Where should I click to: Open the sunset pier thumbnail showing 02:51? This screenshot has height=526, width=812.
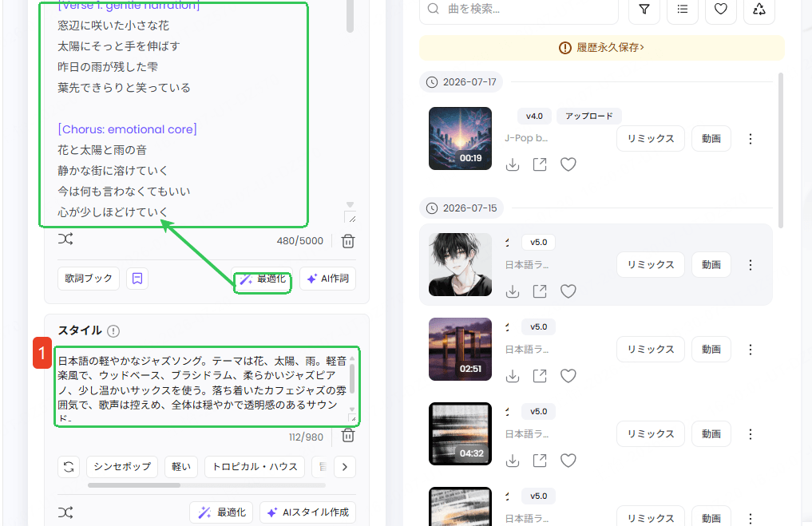pos(460,350)
